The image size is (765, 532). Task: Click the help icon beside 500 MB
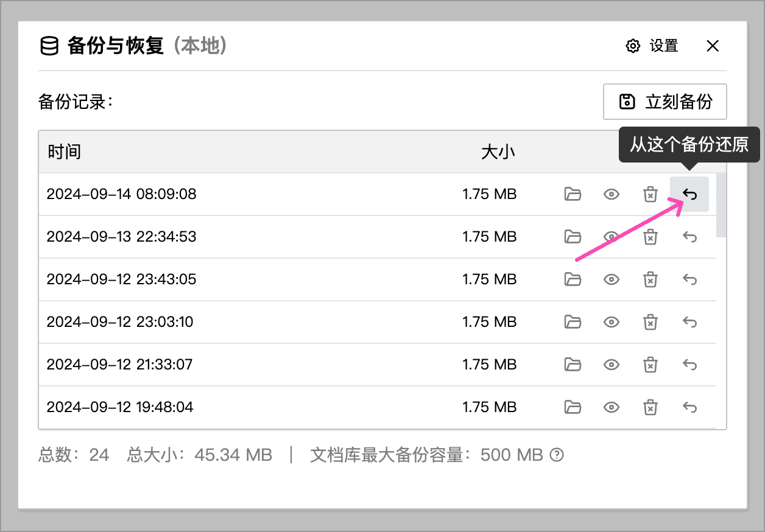557,455
